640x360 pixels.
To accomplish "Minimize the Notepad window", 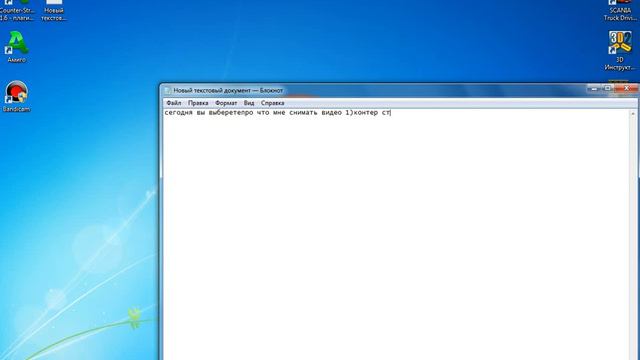I will [594, 89].
